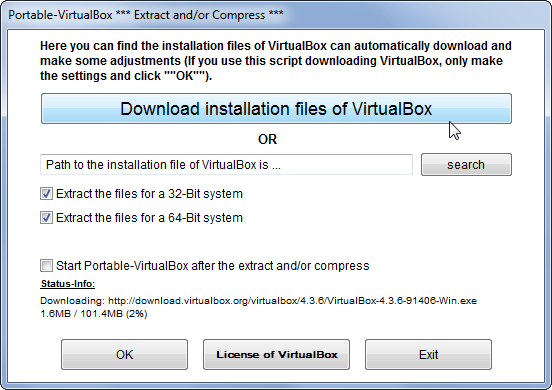Confirm settings with the OK button

124,354
